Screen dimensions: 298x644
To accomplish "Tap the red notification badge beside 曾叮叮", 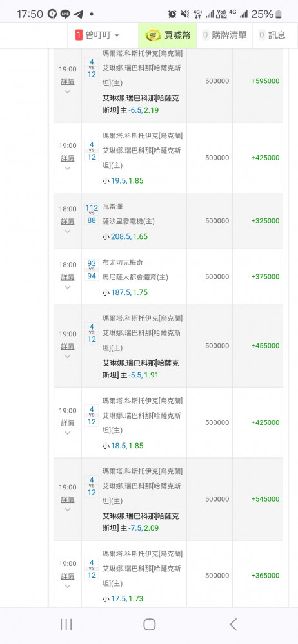I will [x=79, y=35].
